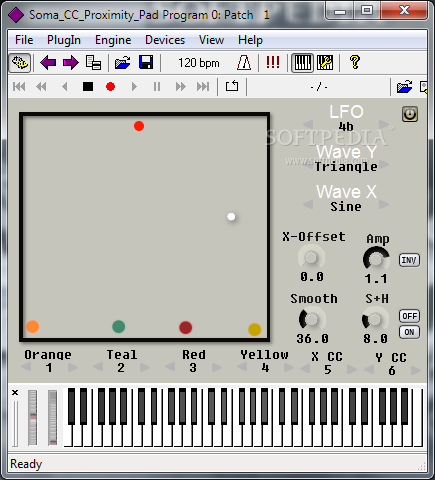Screen dimensions: 435x480
Task: Toggle the INV invert button
Action: [409, 260]
